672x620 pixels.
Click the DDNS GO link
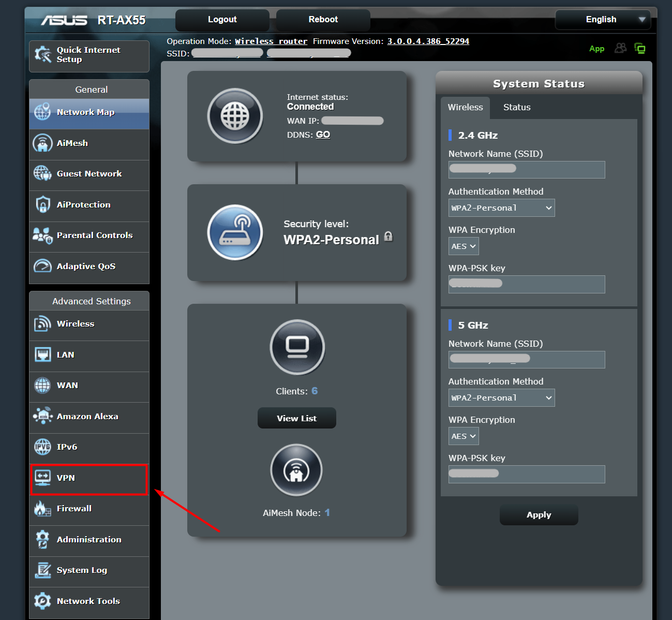pos(322,134)
